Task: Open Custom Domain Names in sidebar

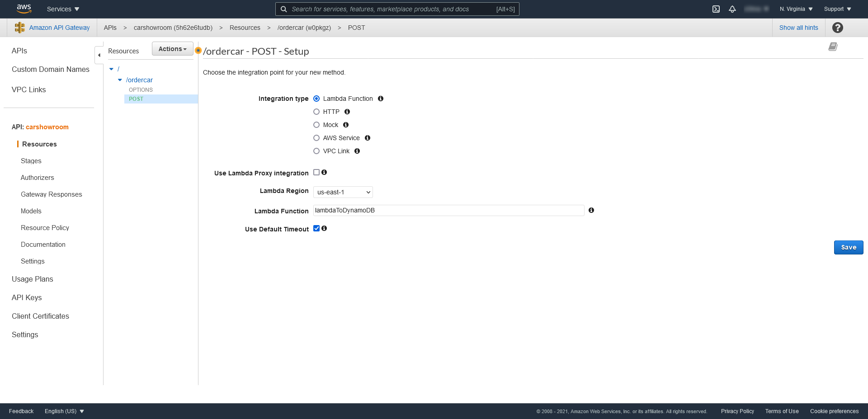Action: [51, 69]
